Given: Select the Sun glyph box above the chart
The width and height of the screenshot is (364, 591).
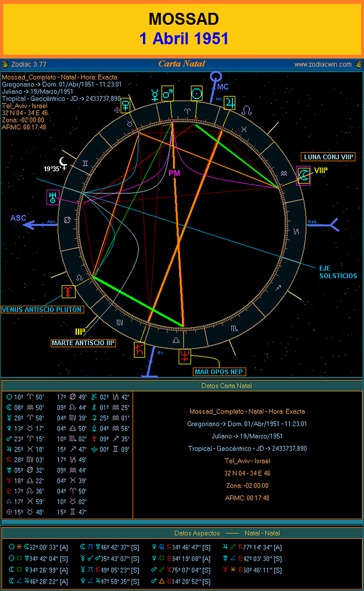Looking at the screenshot, I should pyautogui.click(x=197, y=93).
